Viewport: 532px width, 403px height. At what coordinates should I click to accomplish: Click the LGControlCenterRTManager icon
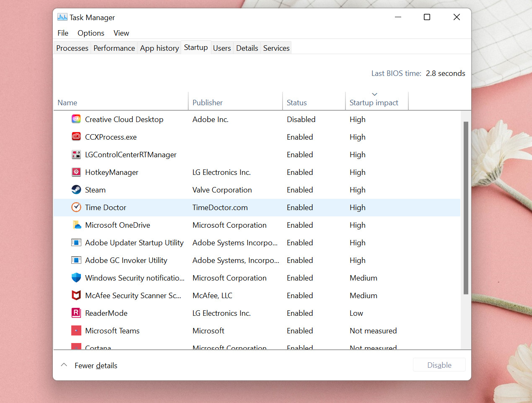point(76,154)
